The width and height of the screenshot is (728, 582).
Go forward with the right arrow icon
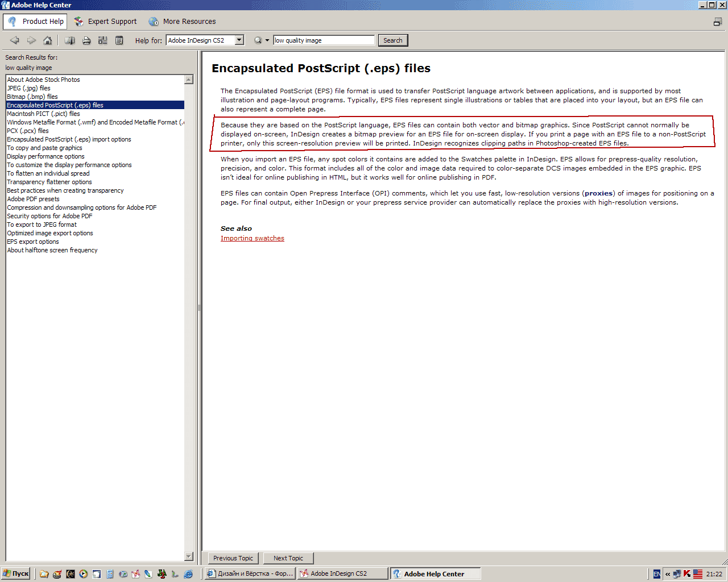point(31,40)
